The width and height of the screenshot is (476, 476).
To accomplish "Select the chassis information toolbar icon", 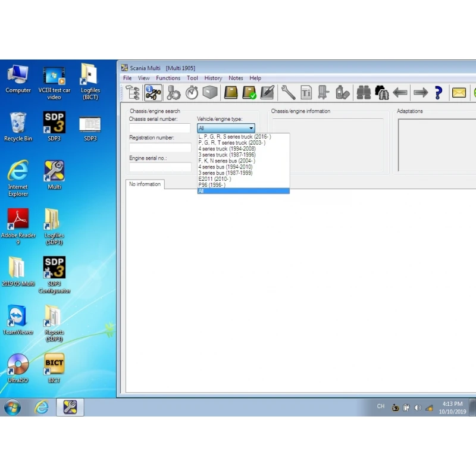I will [x=153, y=93].
